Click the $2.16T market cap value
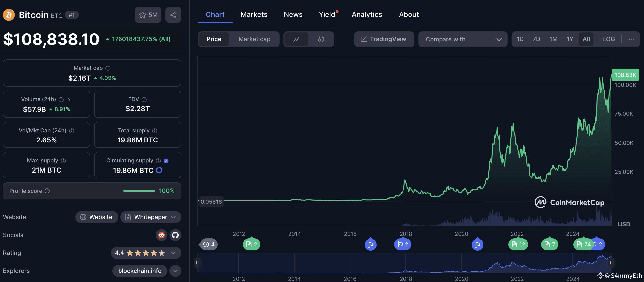 point(80,78)
